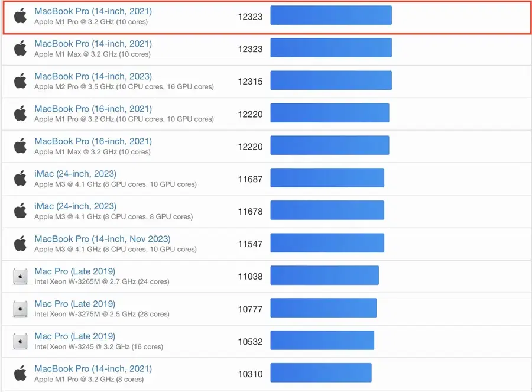This screenshot has width=532, height=392.
Task: Click text "Apple M2 Pro @ 3.5 GHz (10 CPU cores, 16 GPU cores)"
Action: click(x=124, y=87)
